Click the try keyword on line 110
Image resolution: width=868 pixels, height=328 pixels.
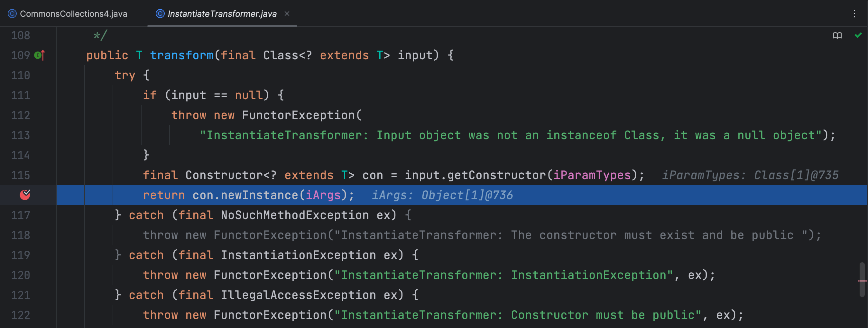tap(125, 75)
